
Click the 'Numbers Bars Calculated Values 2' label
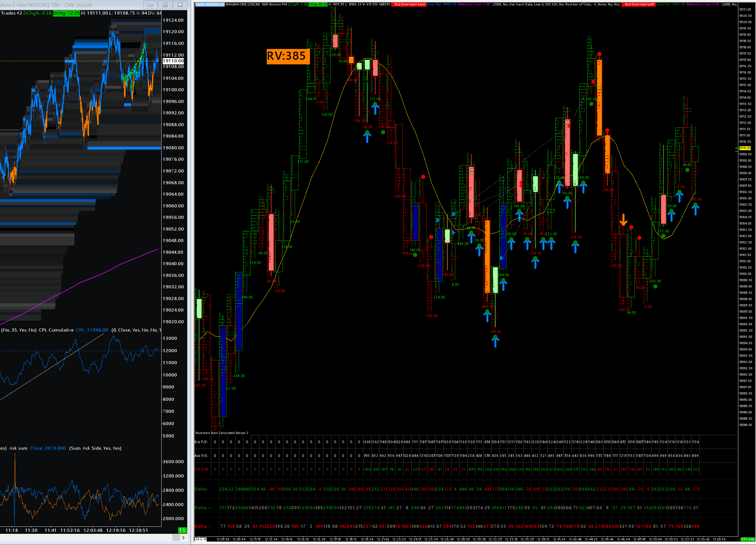click(x=222, y=433)
